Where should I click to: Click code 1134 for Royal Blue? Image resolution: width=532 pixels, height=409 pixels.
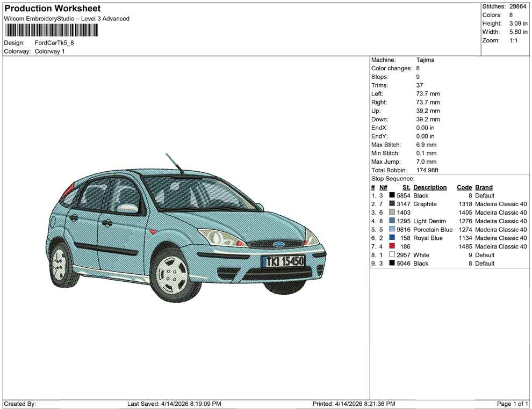coord(465,238)
